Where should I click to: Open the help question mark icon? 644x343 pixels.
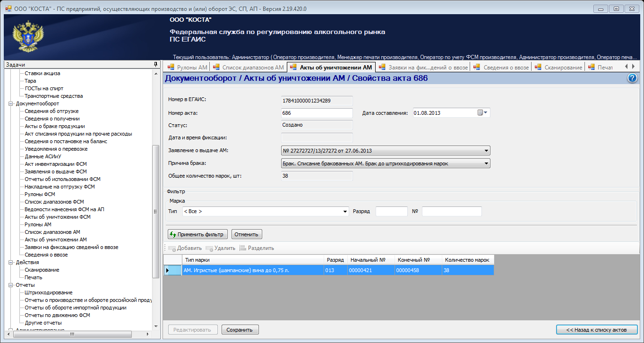(x=633, y=78)
